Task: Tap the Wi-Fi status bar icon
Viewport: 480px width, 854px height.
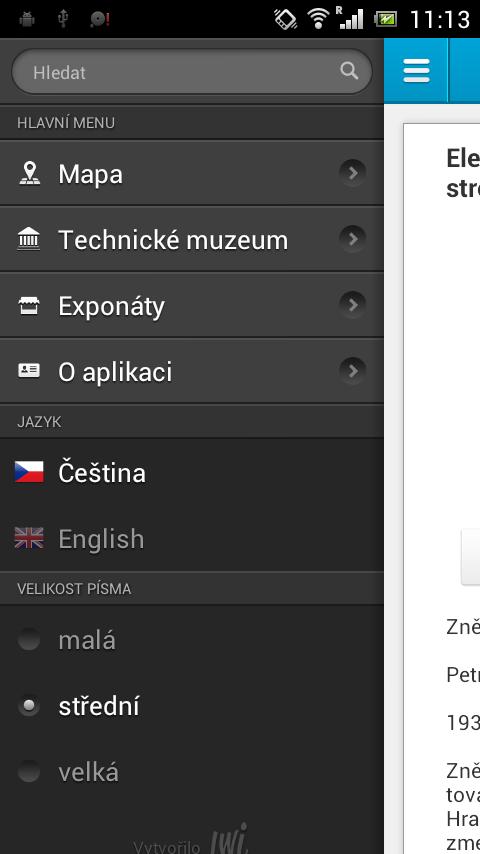Action: (x=318, y=19)
